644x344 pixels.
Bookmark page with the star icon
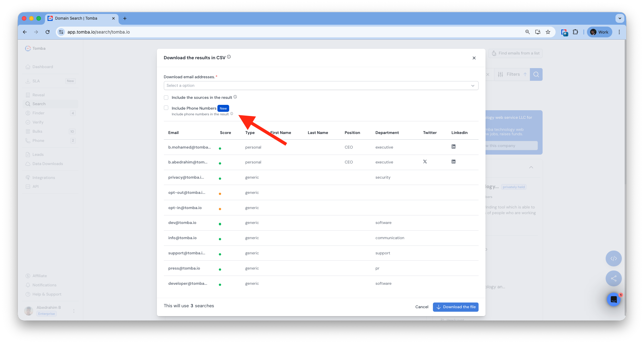click(x=548, y=32)
